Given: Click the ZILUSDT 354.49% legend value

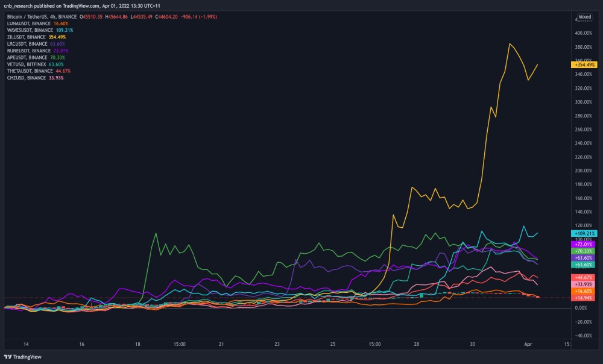Looking at the screenshot, I should point(57,37).
